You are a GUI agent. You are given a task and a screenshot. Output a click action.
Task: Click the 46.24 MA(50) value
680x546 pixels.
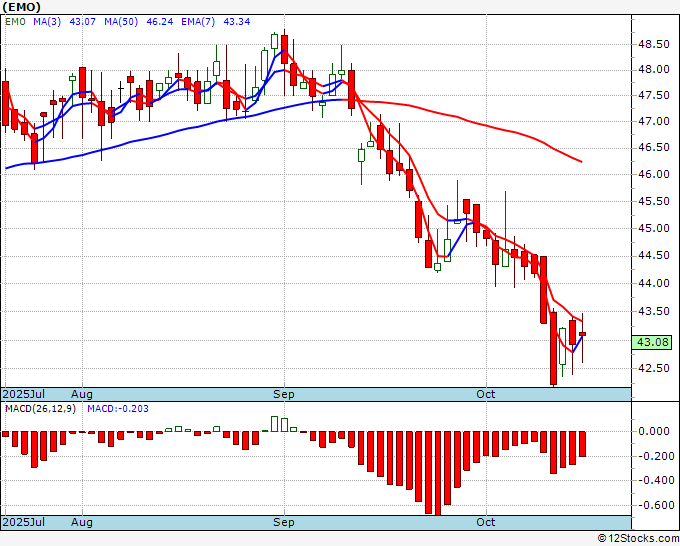(160, 22)
